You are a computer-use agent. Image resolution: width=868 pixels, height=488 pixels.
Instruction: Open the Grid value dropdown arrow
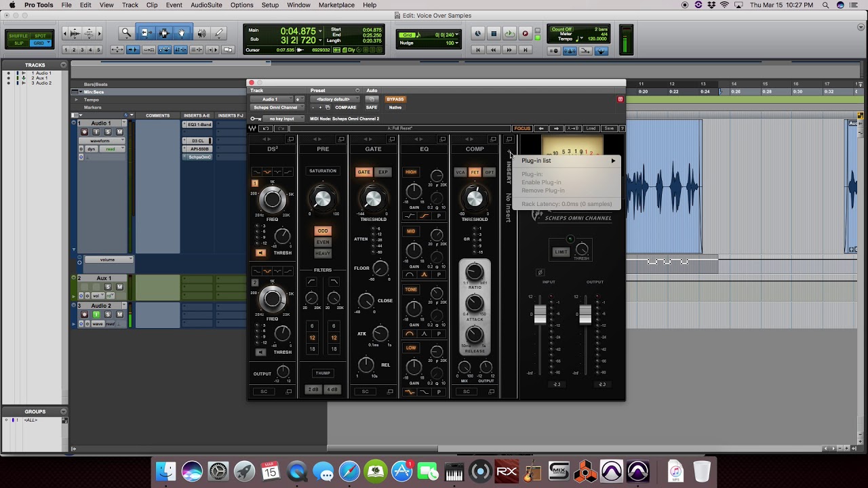tap(457, 35)
